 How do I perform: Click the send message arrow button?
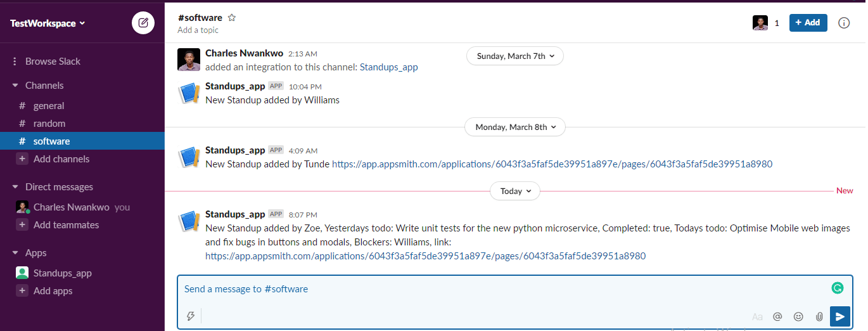[x=839, y=316]
